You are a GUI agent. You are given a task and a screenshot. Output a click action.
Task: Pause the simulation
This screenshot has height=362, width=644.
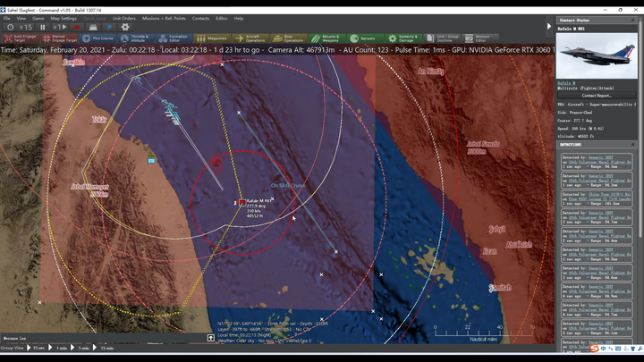point(43,27)
